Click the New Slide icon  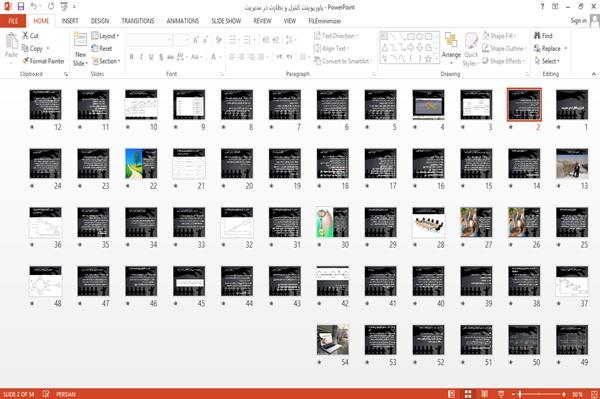(80, 39)
